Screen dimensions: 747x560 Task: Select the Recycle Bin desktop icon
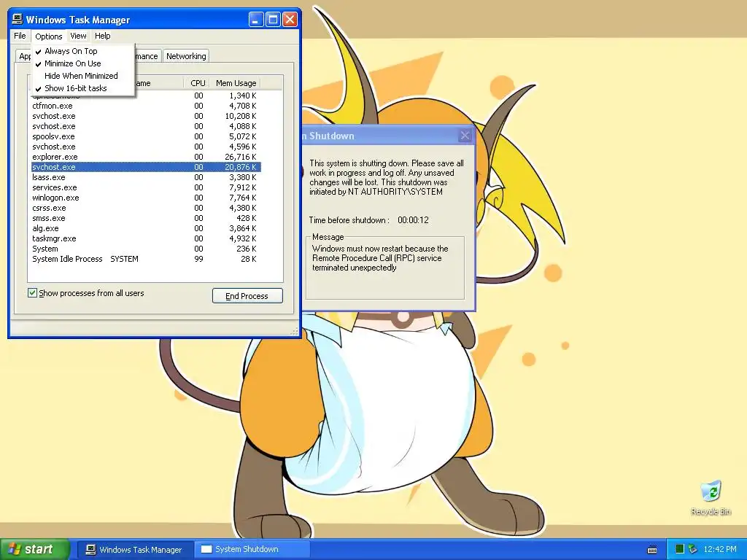(x=711, y=498)
